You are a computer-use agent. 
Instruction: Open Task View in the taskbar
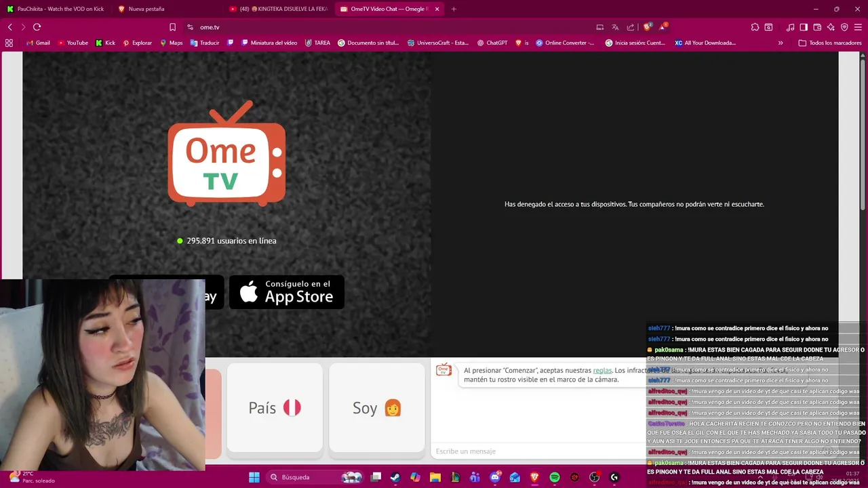tap(376, 477)
